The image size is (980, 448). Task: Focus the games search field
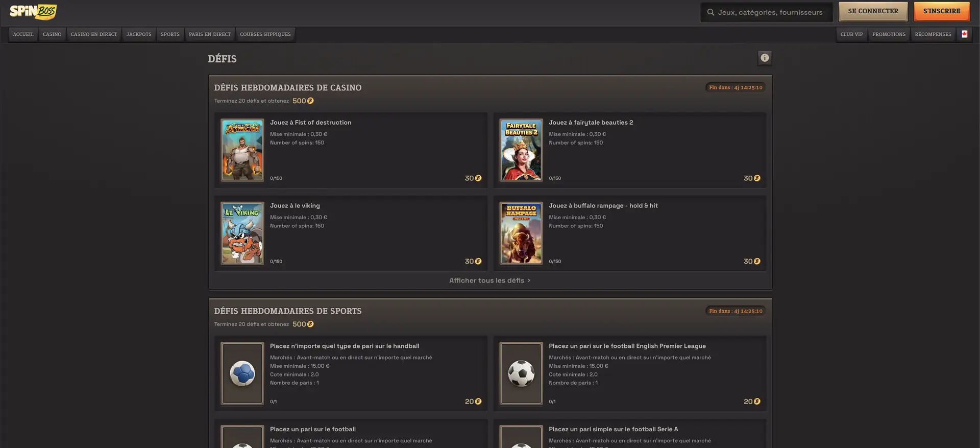pos(767,12)
